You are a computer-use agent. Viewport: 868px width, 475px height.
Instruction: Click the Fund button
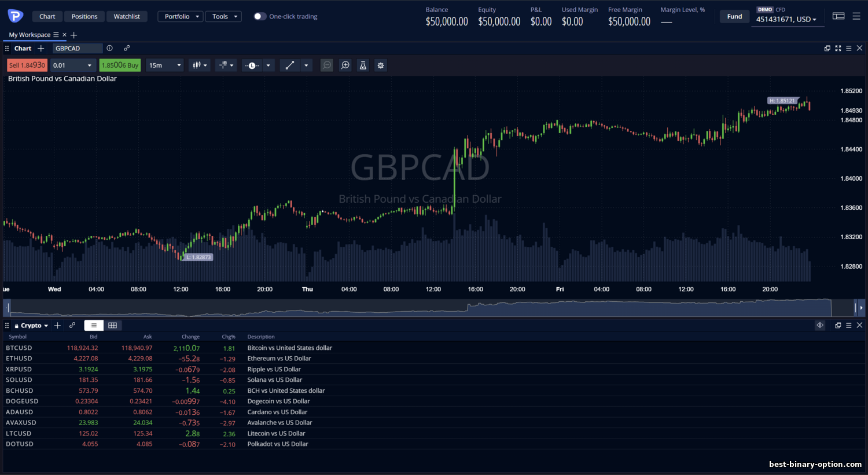click(x=734, y=17)
